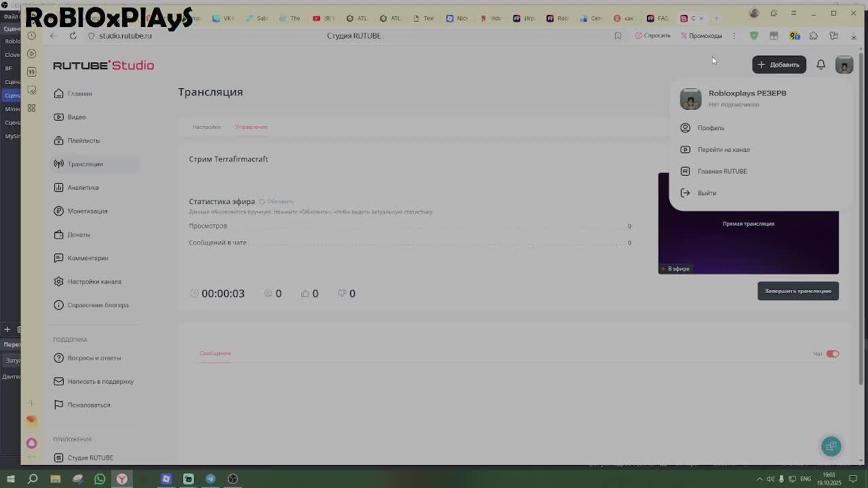This screenshot has height=488, width=868.
Task: Open the Главная section in sidebar
Action: tap(73, 94)
